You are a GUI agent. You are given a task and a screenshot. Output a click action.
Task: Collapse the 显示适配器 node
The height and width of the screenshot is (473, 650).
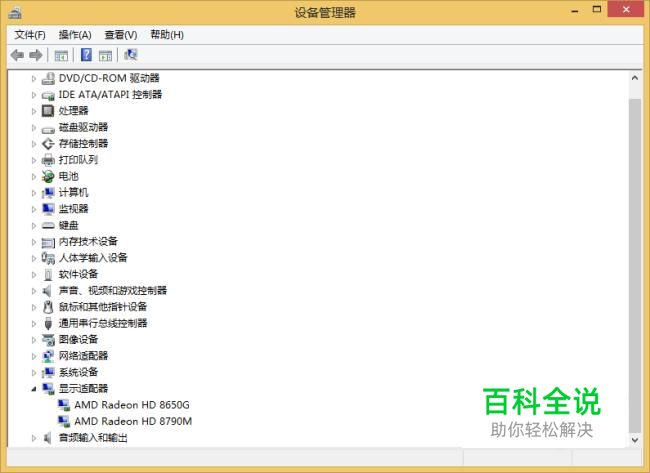[34, 389]
